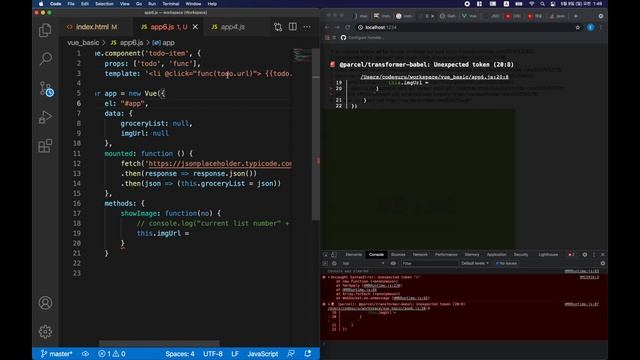This screenshot has width=640, height=360.
Task: Switch to the DevTools Performance tab
Action: 446,255
